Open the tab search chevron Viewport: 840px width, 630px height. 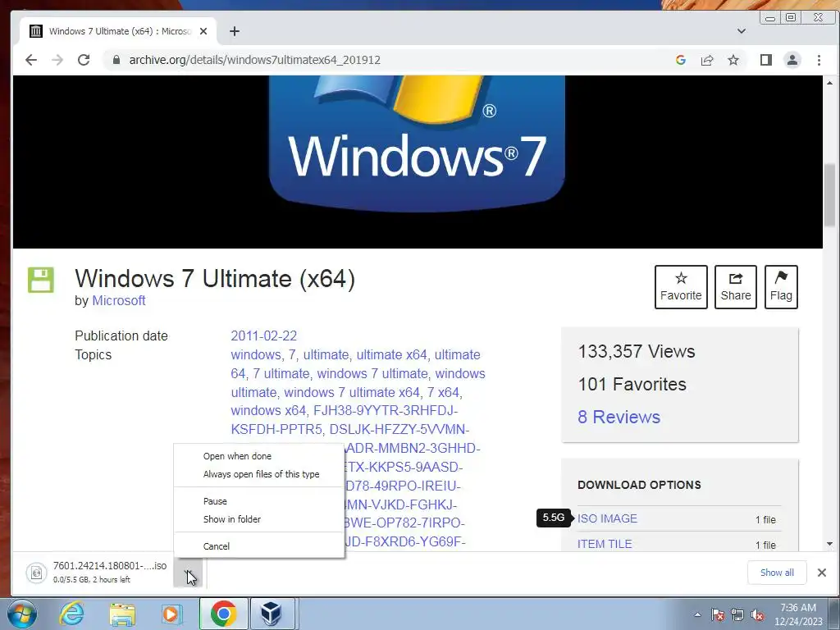click(742, 31)
